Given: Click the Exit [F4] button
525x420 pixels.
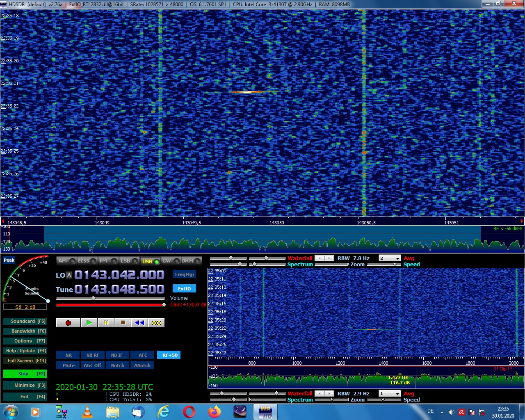Looking at the screenshot, I should tap(25, 397).
